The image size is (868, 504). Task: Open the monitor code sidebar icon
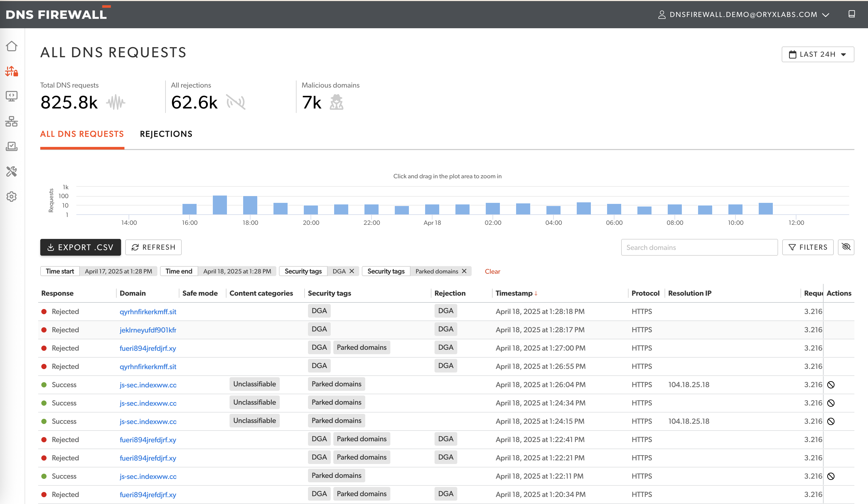(11, 96)
